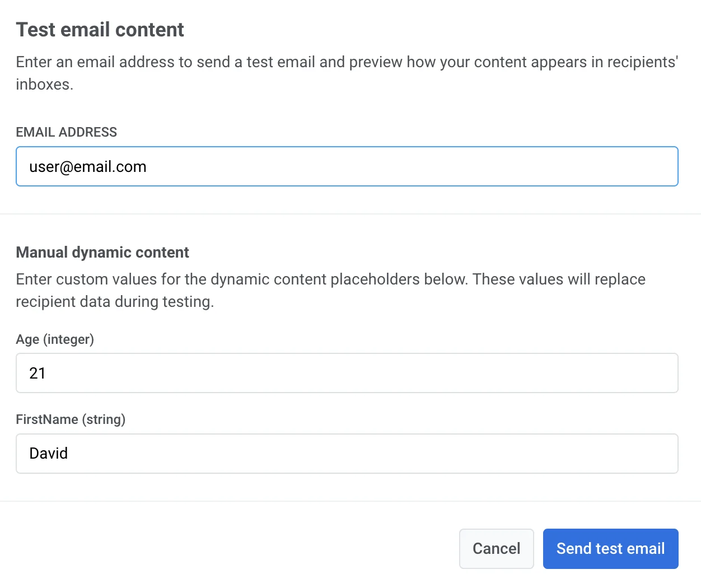Click the 'Test email content' heading
This screenshot has height=588, width=701.
[100, 30]
